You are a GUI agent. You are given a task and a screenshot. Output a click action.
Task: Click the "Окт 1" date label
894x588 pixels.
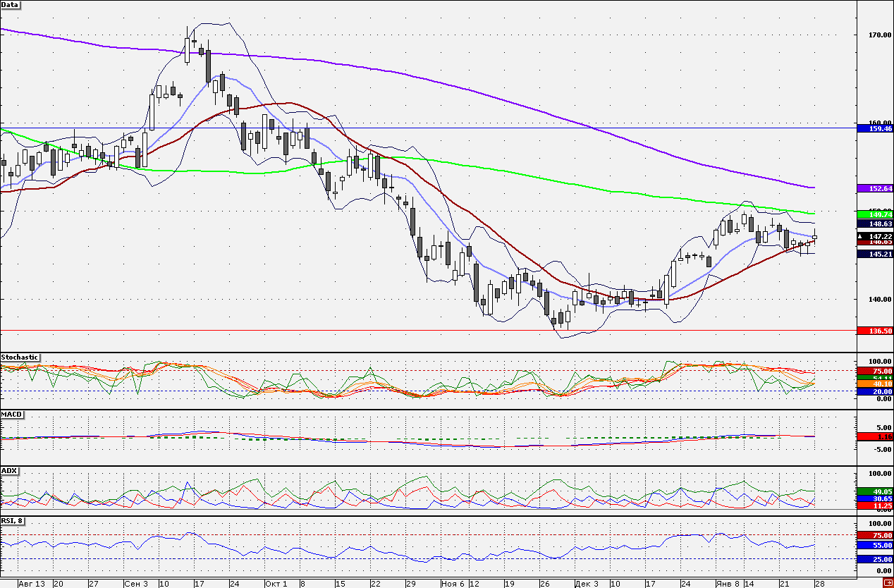(276, 584)
